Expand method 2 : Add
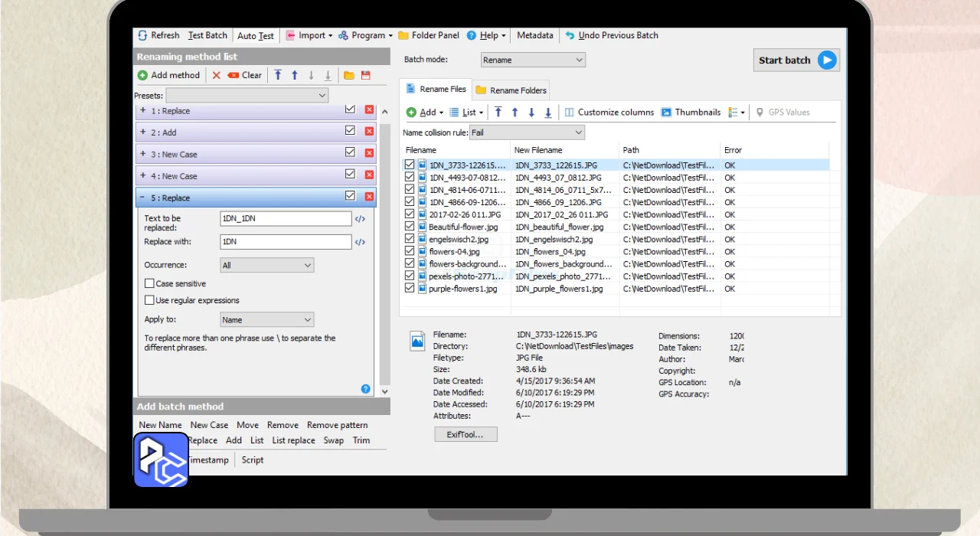This screenshot has width=980, height=536. [x=143, y=132]
